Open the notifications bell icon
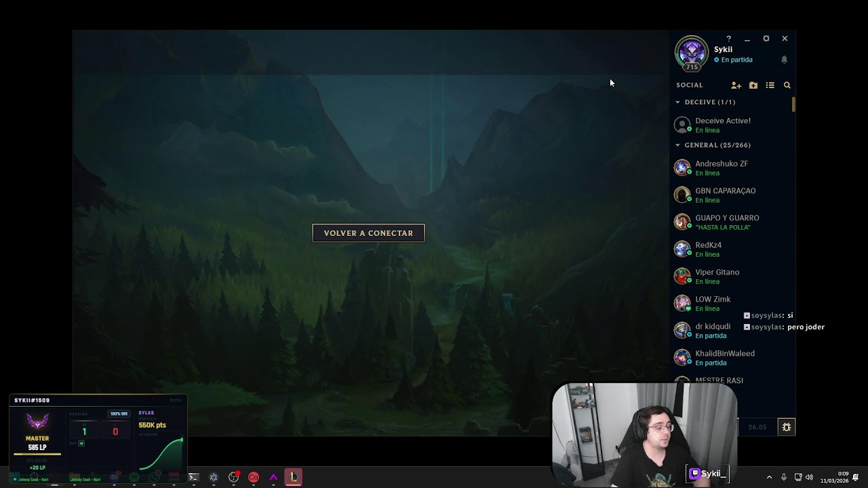 [784, 60]
